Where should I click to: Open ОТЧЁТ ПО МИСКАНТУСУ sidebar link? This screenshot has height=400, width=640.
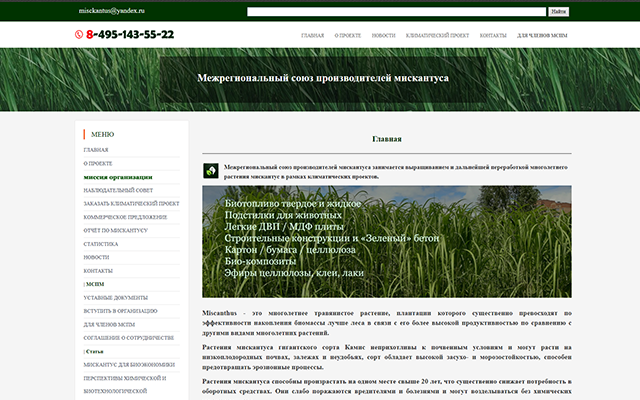click(x=115, y=230)
